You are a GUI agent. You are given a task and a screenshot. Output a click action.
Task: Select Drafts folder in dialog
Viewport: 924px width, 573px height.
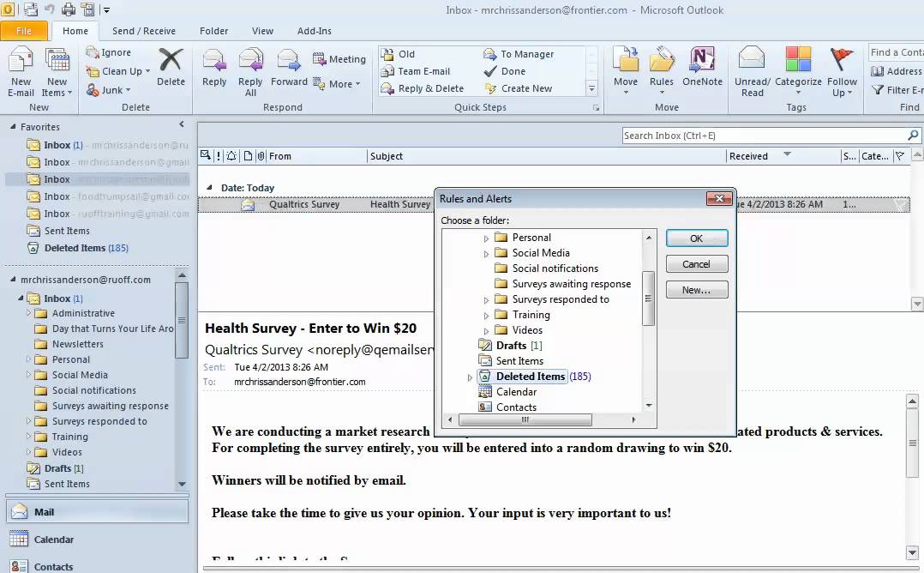[x=510, y=346]
